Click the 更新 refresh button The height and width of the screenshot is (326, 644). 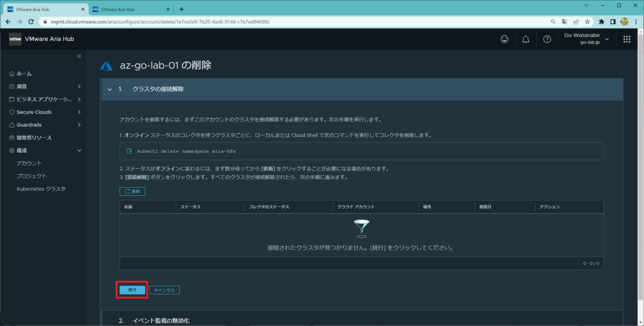[x=132, y=191]
